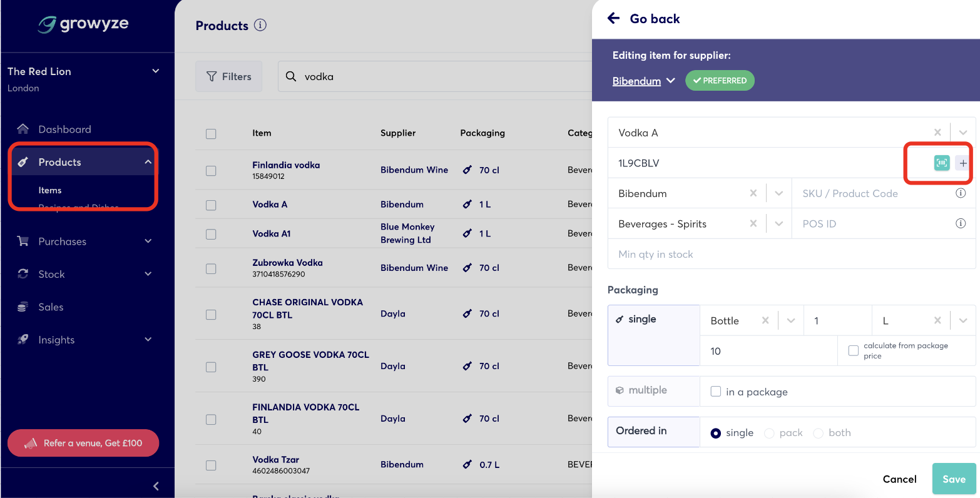Check the GREY GOOSE VODKA row checkbox
The width and height of the screenshot is (980, 498).
[211, 367]
